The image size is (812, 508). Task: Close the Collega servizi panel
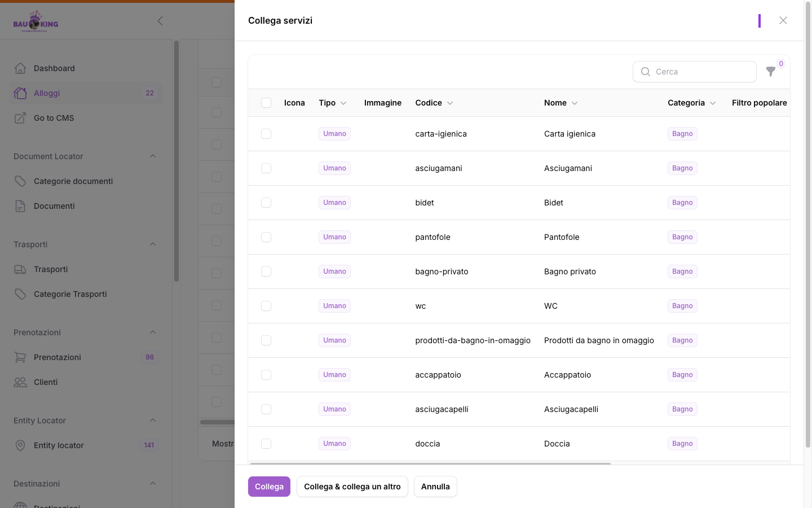(x=783, y=20)
